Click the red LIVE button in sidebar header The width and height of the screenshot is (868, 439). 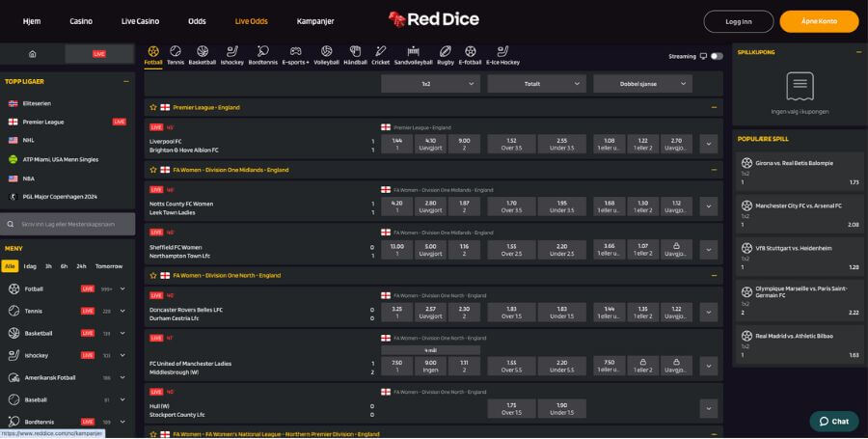(x=99, y=54)
